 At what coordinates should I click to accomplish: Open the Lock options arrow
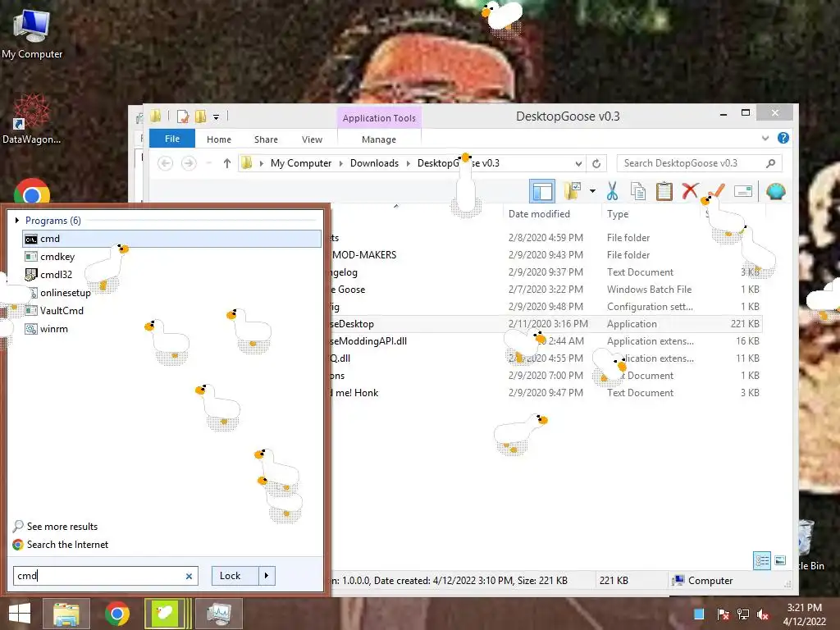pyautogui.click(x=267, y=576)
